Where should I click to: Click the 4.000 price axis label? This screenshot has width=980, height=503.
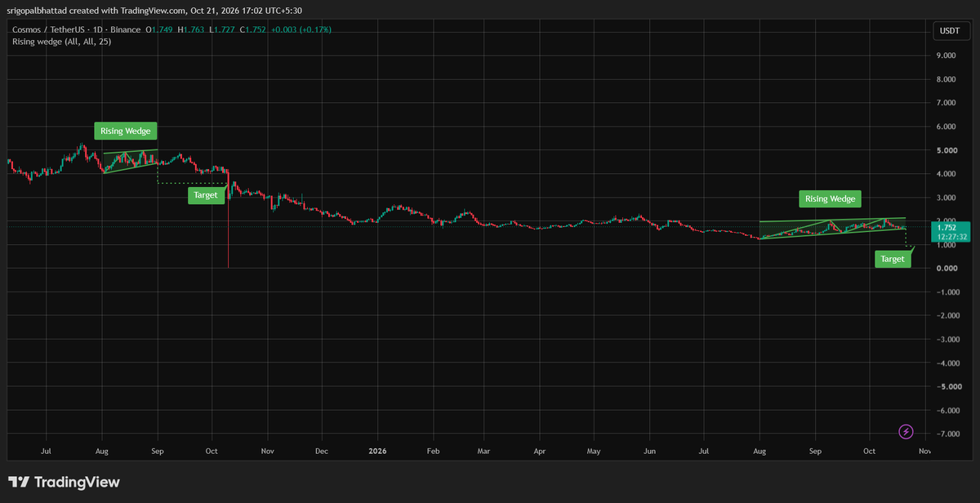[947, 174]
